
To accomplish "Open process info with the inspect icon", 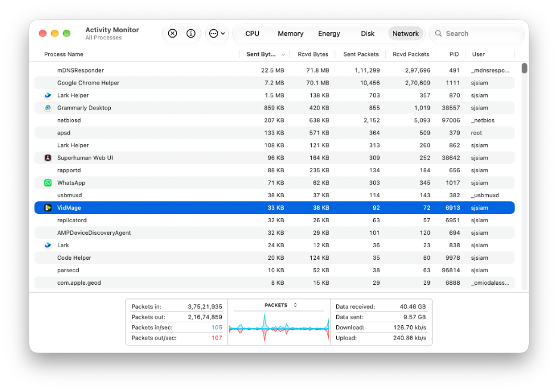I will pyautogui.click(x=191, y=33).
